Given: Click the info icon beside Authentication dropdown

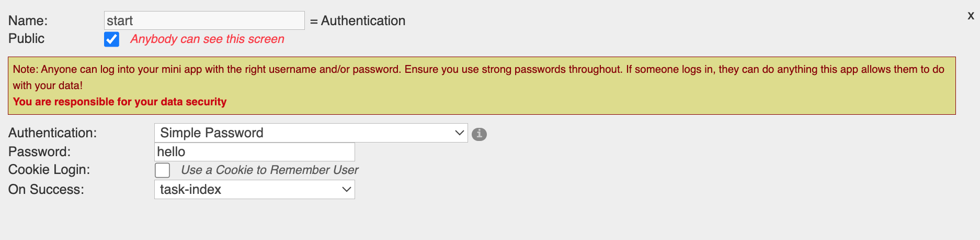Looking at the screenshot, I should 479,134.
